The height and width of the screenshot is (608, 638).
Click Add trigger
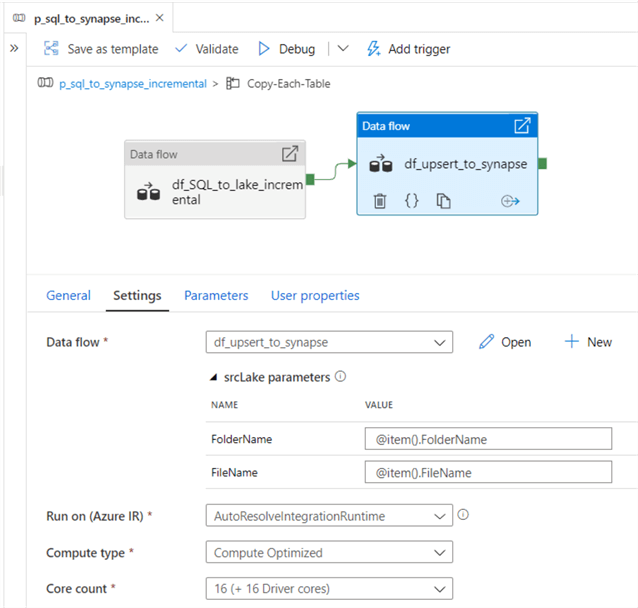point(409,49)
